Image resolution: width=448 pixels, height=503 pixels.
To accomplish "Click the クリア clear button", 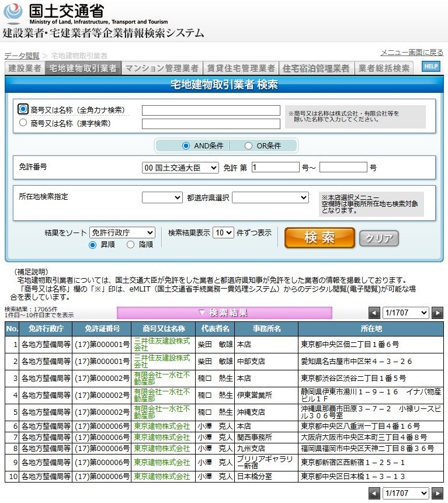I will (378, 238).
